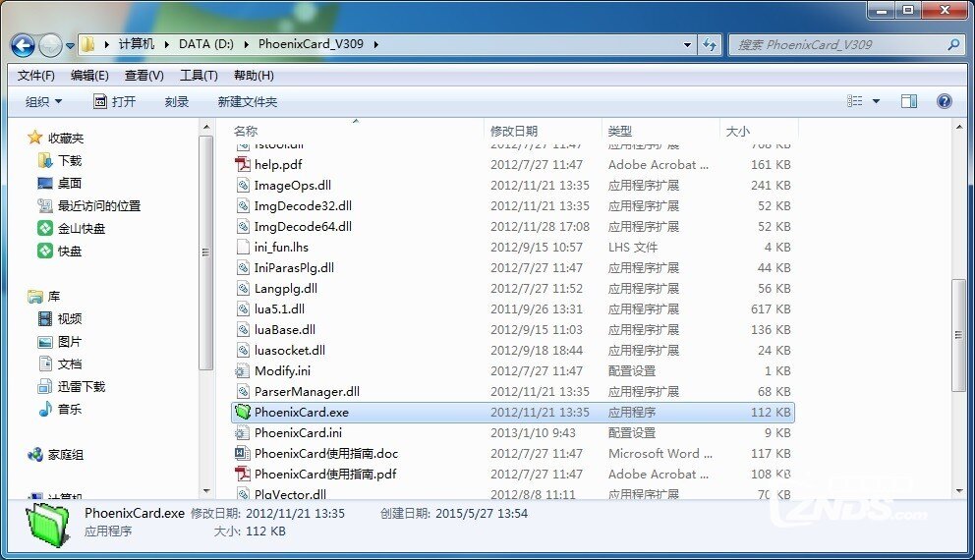975x560 pixels.
Task: Select the PhoenixCard使用指南.doc file icon
Action: click(243, 453)
